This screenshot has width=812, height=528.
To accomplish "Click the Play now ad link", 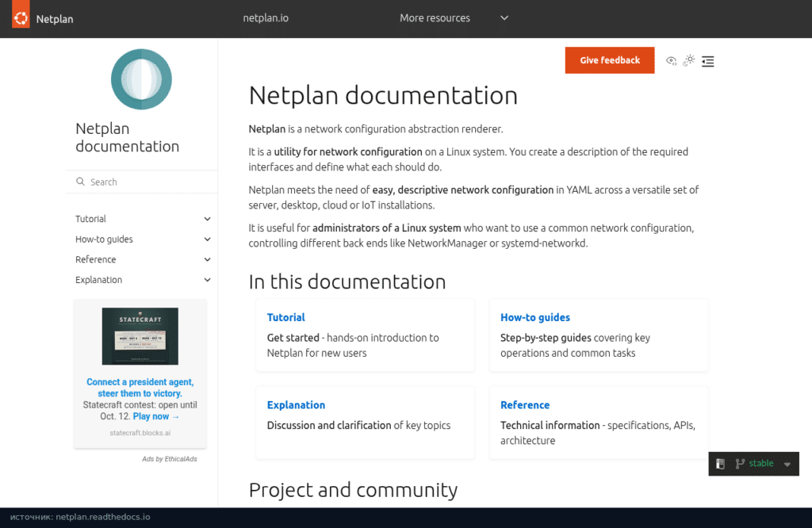I will coord(156,417).
